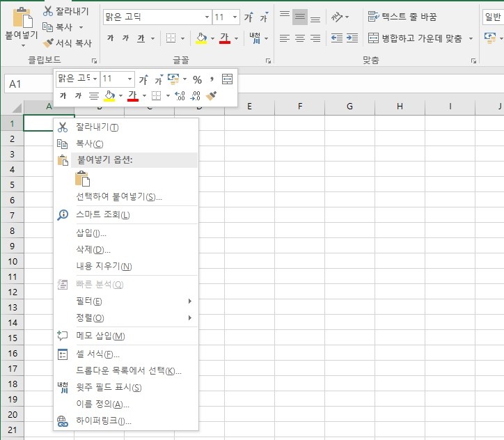Click Merge and Center (병합하고 가운데 맞춤)
This screenshot has width=504, height=440.
[x=415, y=38]
